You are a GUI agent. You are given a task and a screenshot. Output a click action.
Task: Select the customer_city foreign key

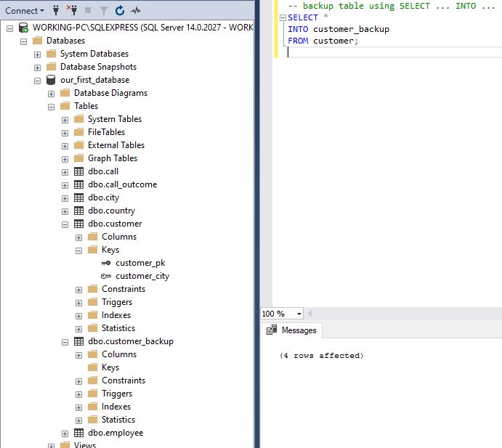(x=142, y=276)
